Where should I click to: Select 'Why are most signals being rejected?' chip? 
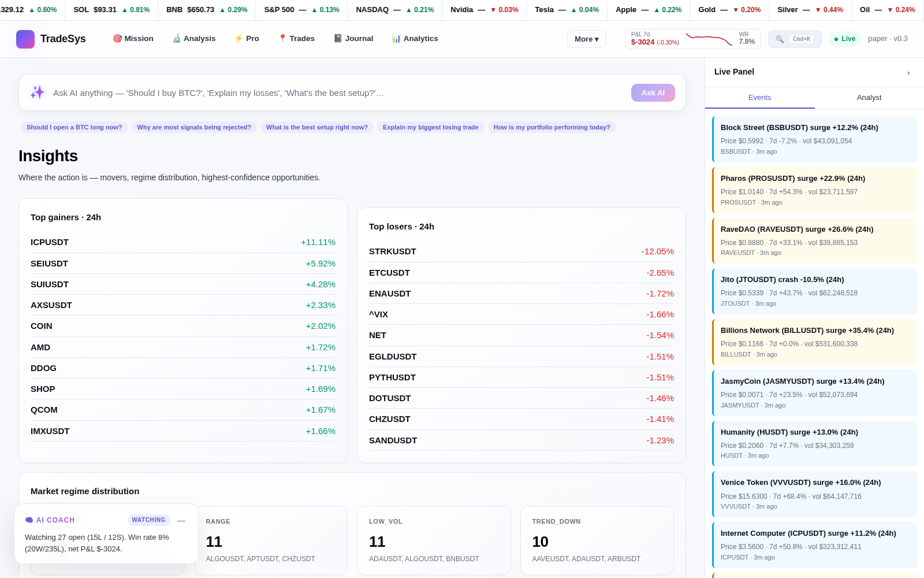click(x=194, y=127)
